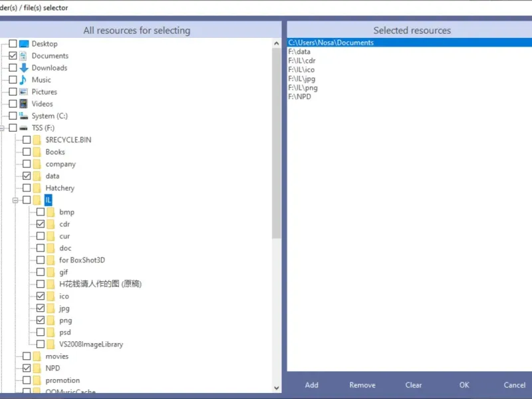Click the scroll down arrow of resource tree
This screenshot has height=399, width=532.
[x=276, y=388]
